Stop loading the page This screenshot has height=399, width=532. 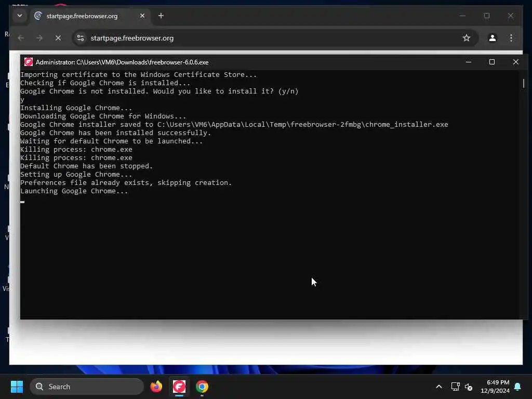(58, 38)
